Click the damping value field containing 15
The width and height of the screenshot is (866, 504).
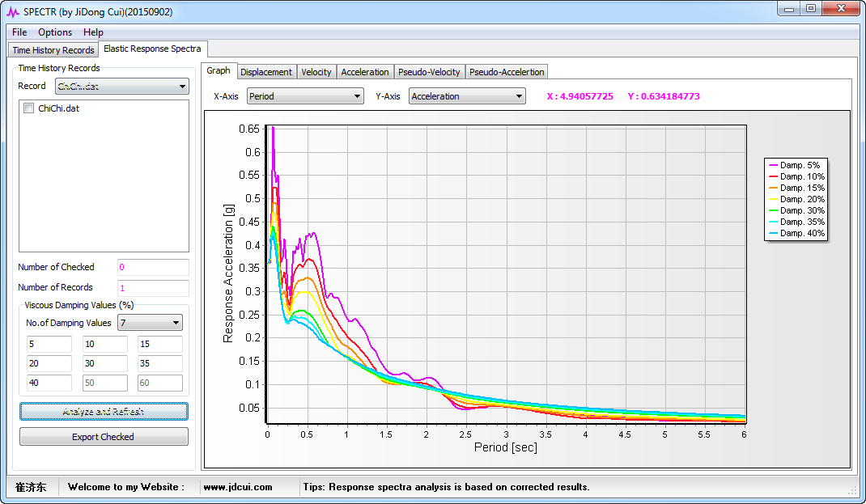[x=160, y=344]
